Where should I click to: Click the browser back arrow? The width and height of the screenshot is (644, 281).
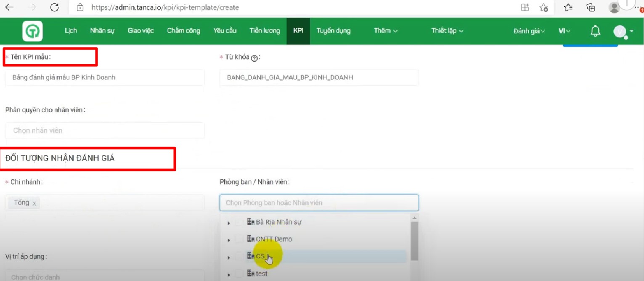[9, 7]
